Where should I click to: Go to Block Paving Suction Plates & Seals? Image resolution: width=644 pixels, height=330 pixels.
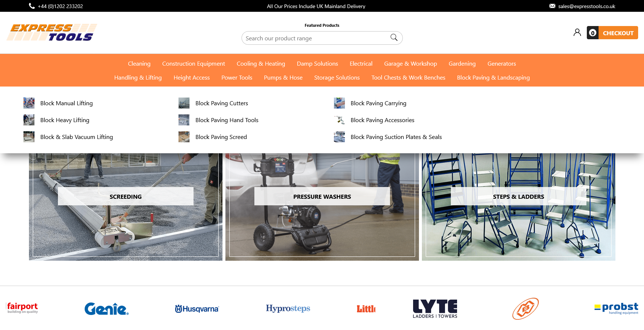pyautogui.click(x=396, y=137)
